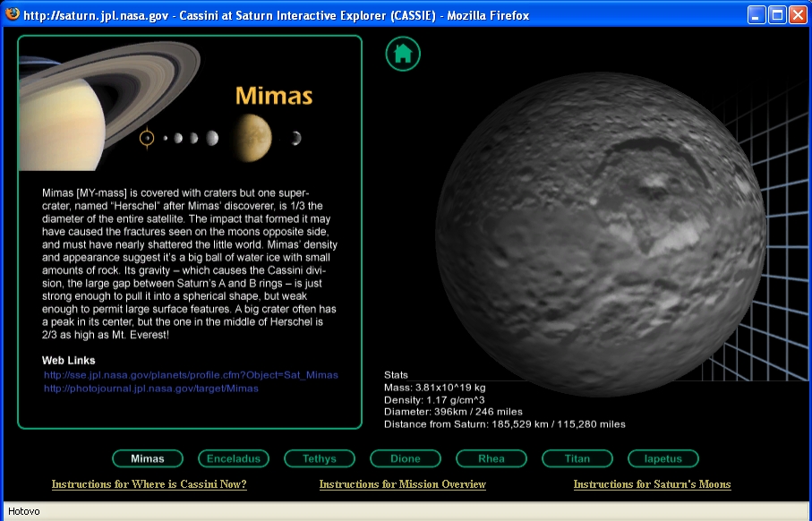Click the "Mass: 3.81x10^19 kg" line

coord(435,388)
